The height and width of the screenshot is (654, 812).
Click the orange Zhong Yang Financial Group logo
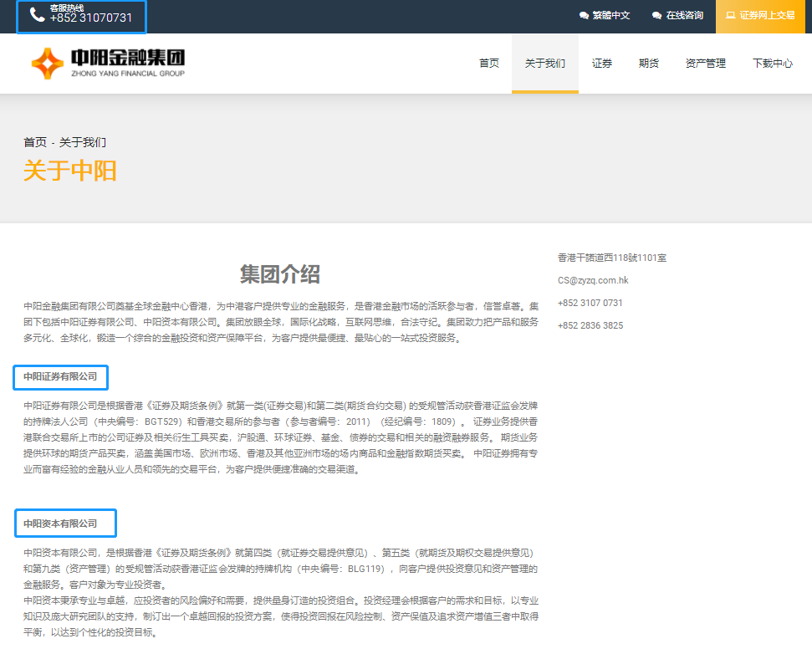tap(48, 64)
